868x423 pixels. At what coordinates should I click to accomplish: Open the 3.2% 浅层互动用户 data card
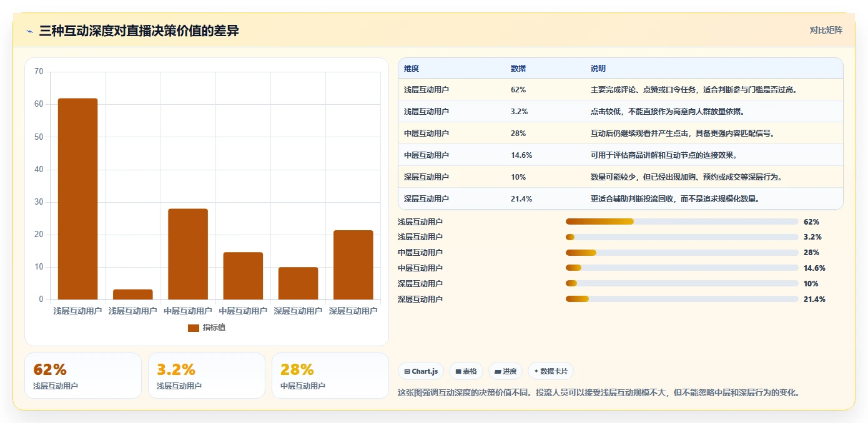point(207,376)
